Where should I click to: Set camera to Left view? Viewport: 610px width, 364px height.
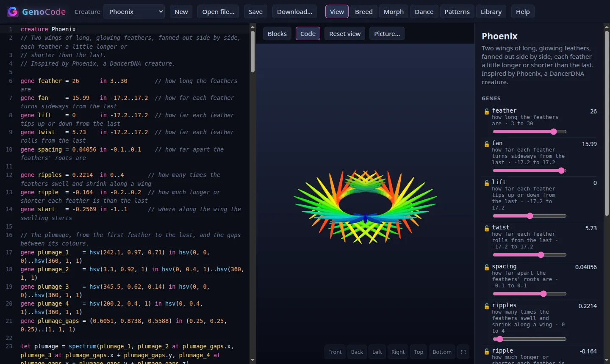click(x=377, y=352)
